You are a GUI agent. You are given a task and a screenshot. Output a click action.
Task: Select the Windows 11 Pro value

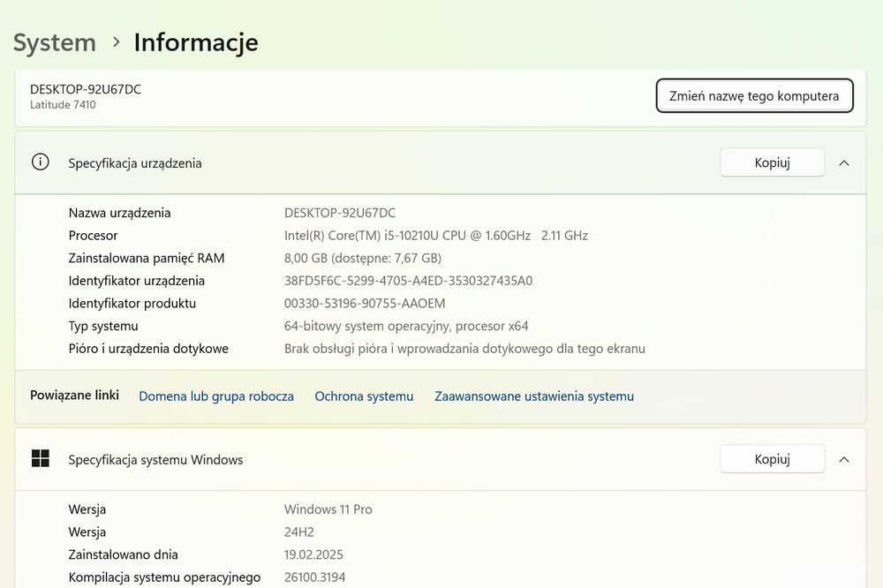tap(328, 509)
